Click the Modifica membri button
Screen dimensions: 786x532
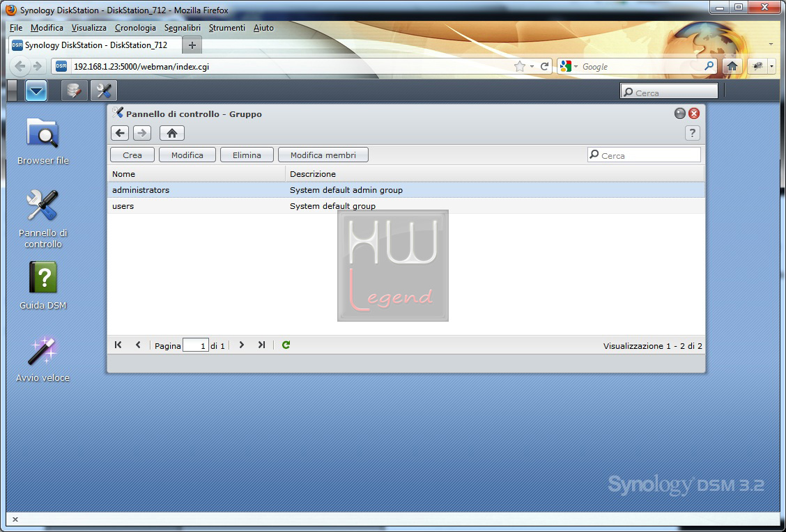click(323, 155)
